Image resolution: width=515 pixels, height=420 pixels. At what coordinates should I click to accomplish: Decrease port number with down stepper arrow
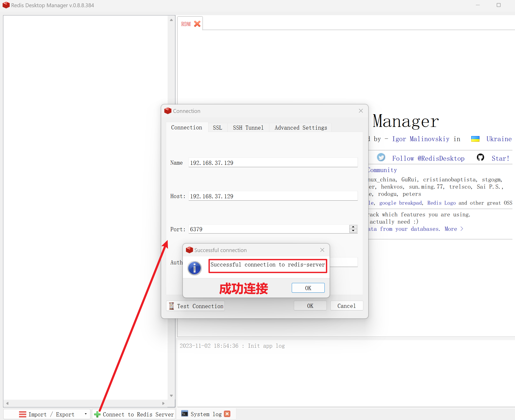point(353,231)
